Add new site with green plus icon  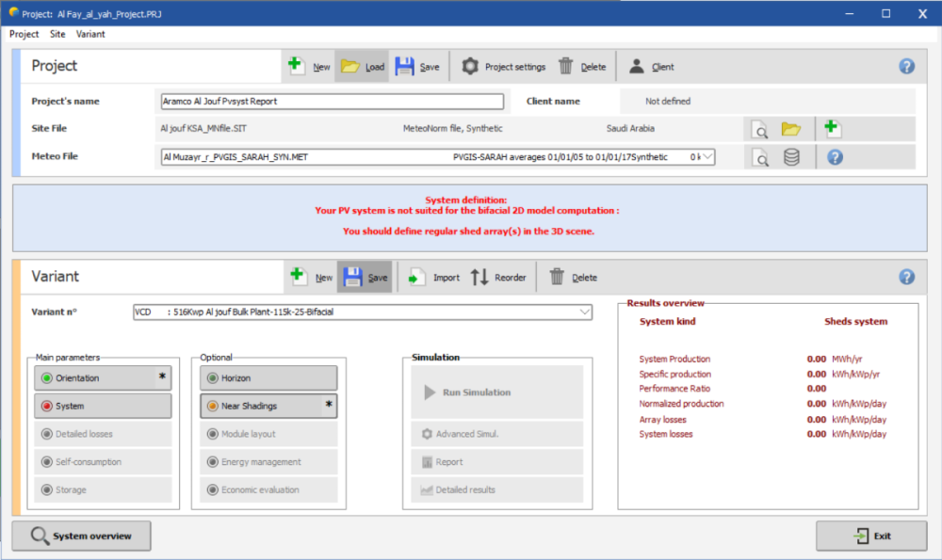click(832, 129)
